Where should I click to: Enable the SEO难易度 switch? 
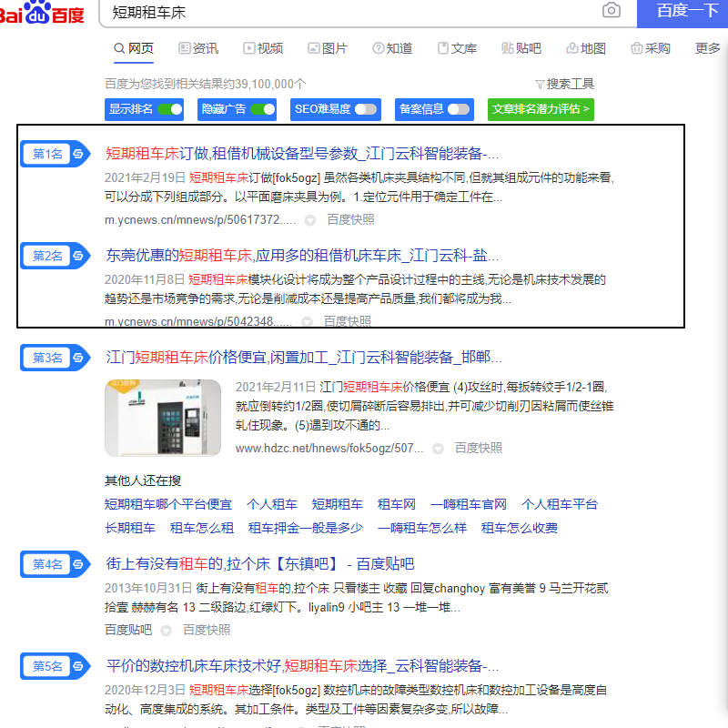[366, 109]
